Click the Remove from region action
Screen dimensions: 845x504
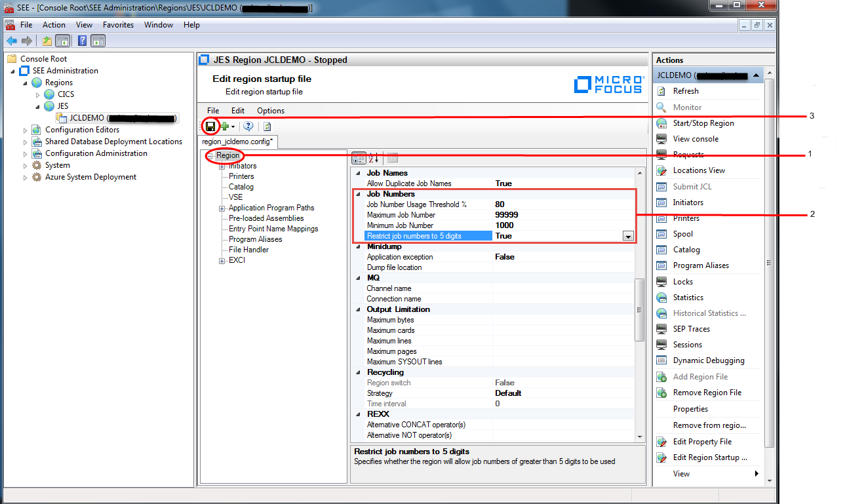tap(709, 425)
